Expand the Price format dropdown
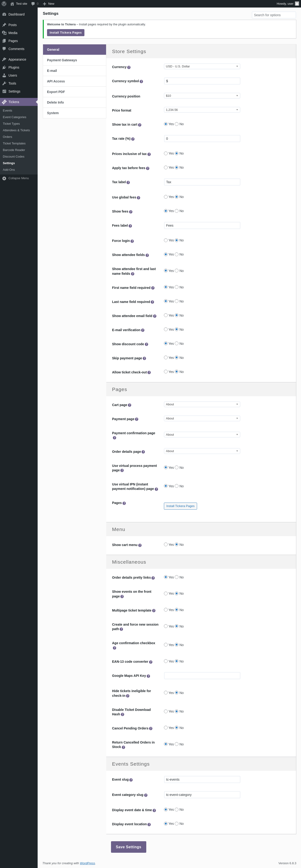Image resolution: width=301 pixels, height=868 pixels. click(x=202, y=110)
